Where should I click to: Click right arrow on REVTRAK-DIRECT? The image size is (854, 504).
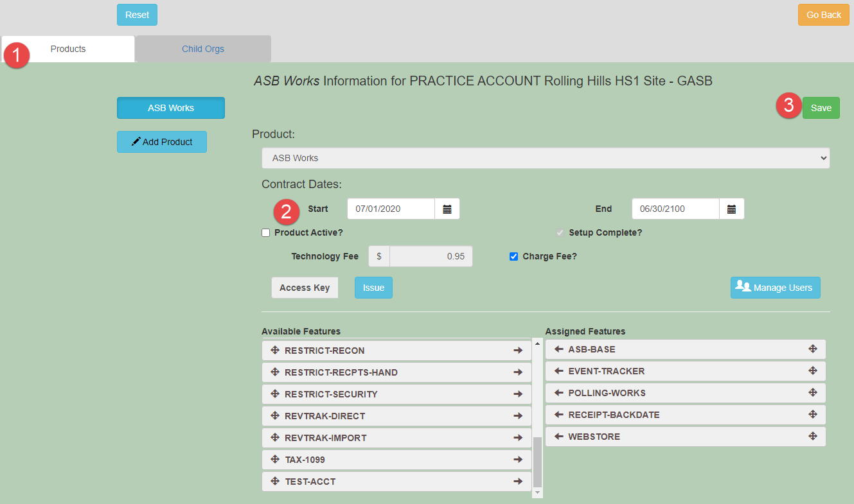(518, 416)
